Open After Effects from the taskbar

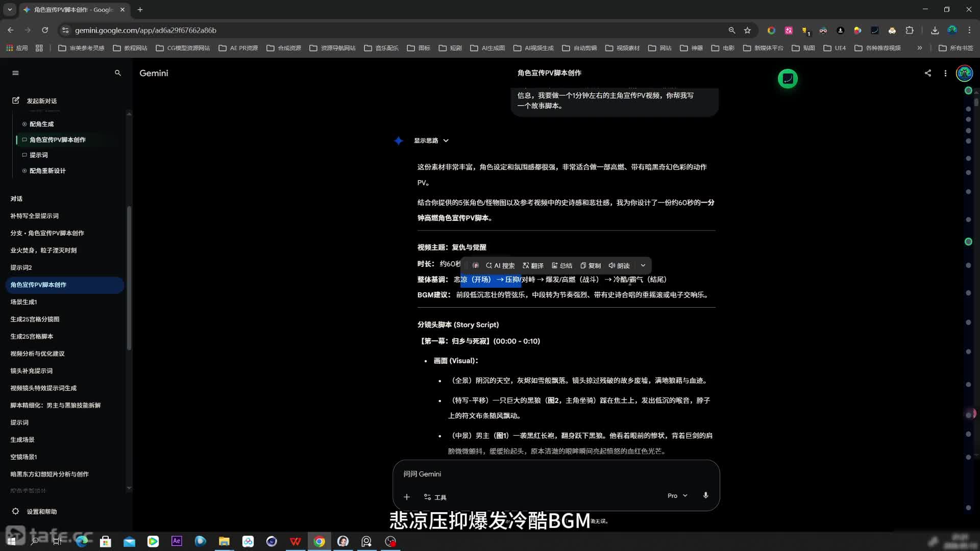[177, 541]
